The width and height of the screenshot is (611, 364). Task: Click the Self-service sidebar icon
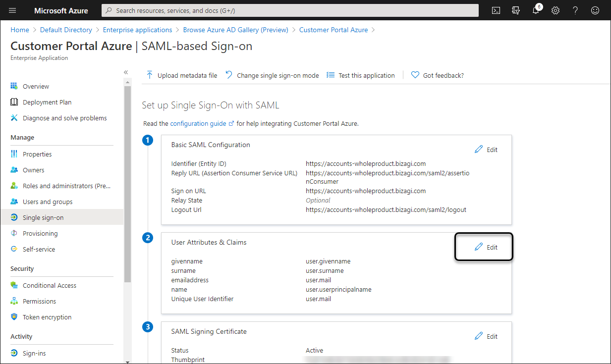coord(14,249)
